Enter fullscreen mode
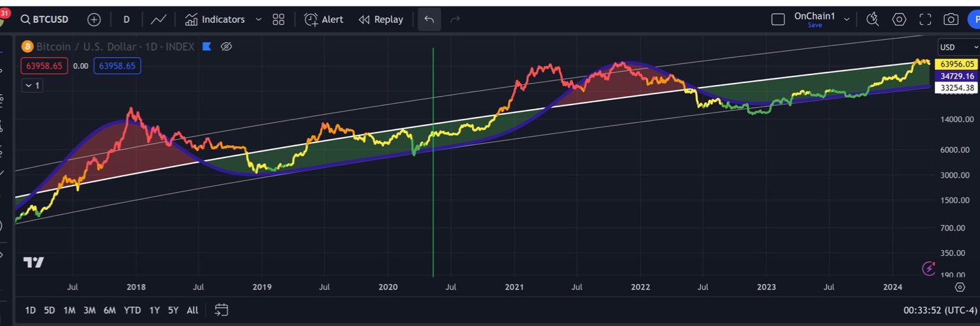Viewport: 980px width, 326px height. [925, 20]
